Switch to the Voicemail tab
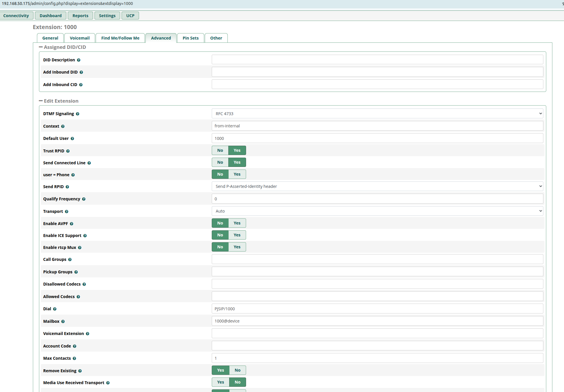This screenshot has width=564, height=392. [80, 38]
